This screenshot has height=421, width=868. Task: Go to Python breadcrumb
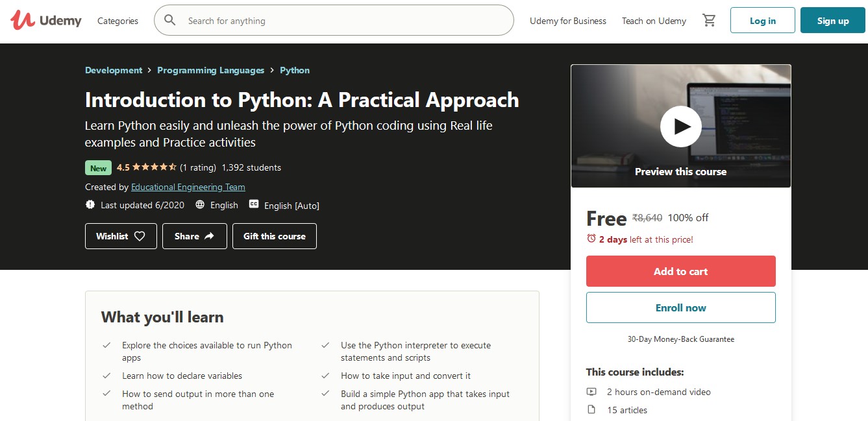295,70
